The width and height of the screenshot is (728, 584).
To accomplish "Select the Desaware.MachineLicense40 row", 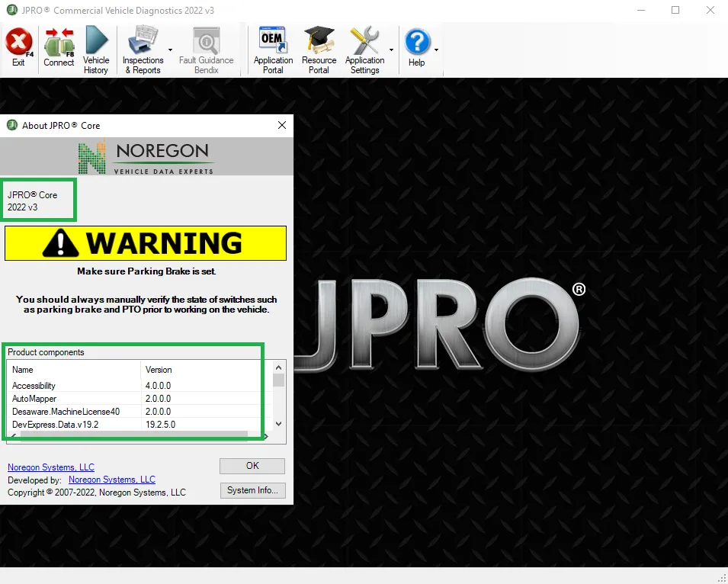I will tap(140, 411).
